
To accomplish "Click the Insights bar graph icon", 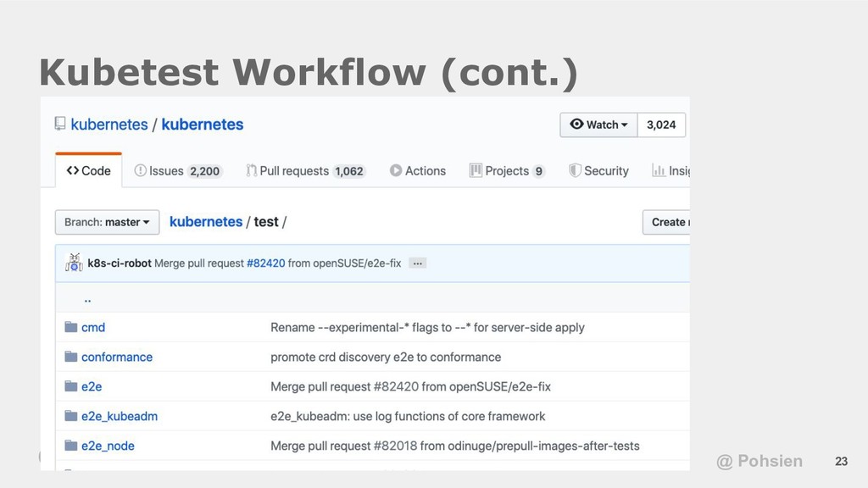I will (x=658, y=170).
